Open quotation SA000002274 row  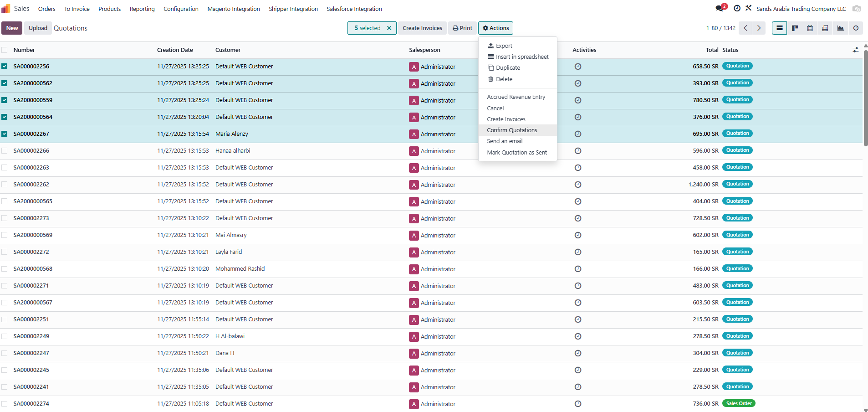click(x=431, y=404)
